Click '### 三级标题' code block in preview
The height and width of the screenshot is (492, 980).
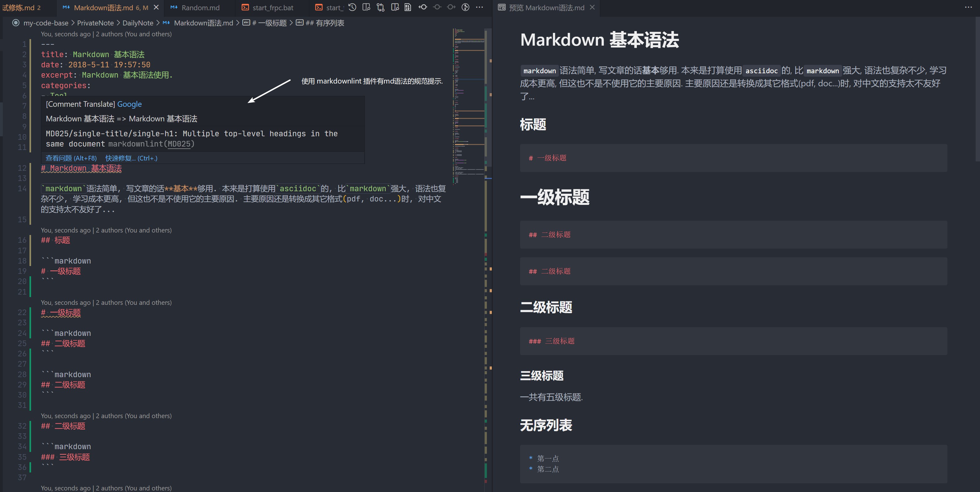pyautogui.click(x=733, y=341)
